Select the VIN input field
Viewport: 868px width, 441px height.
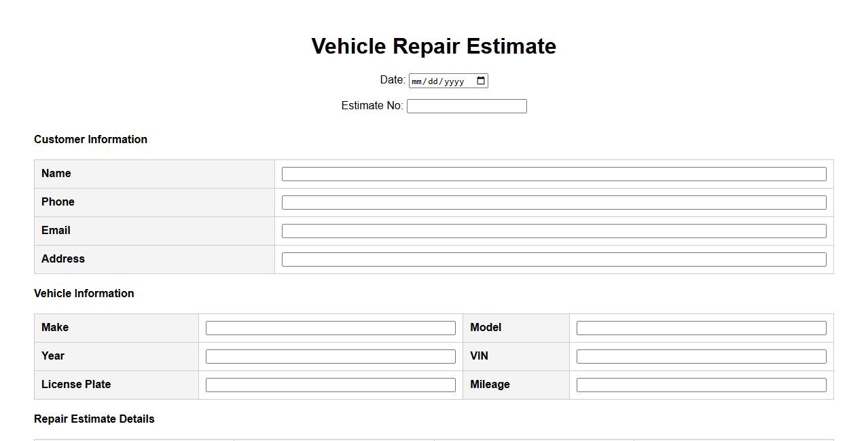(x=701, y=357)
